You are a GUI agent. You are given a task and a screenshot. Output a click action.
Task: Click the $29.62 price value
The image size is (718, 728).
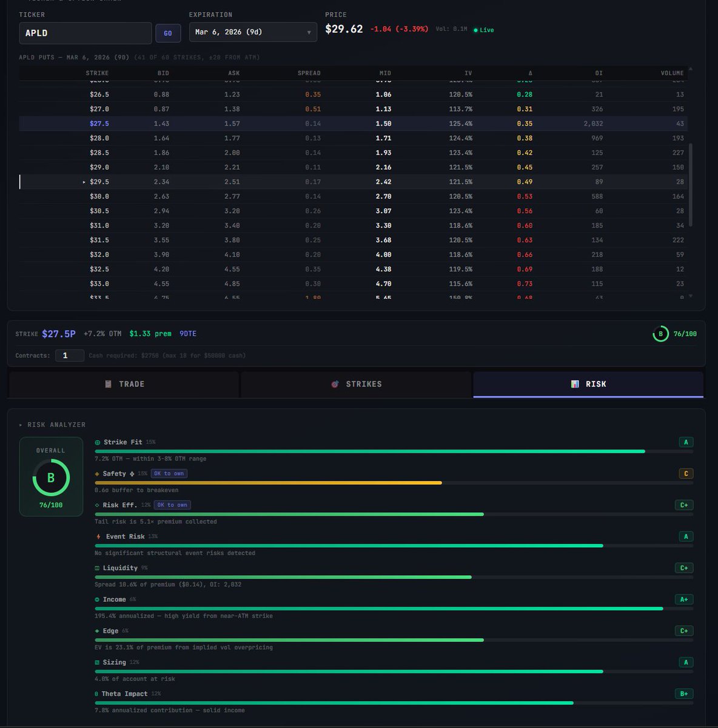[x=344, y=29]
